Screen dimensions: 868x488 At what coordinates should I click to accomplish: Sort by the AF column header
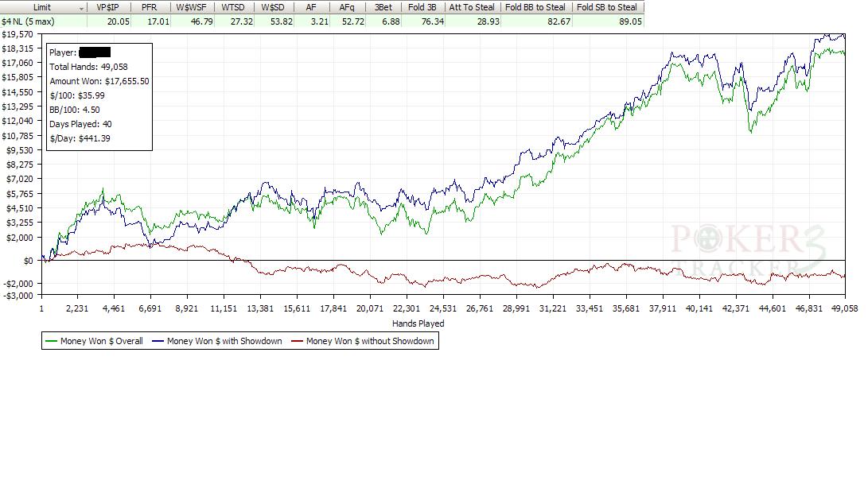coord(311,7)
